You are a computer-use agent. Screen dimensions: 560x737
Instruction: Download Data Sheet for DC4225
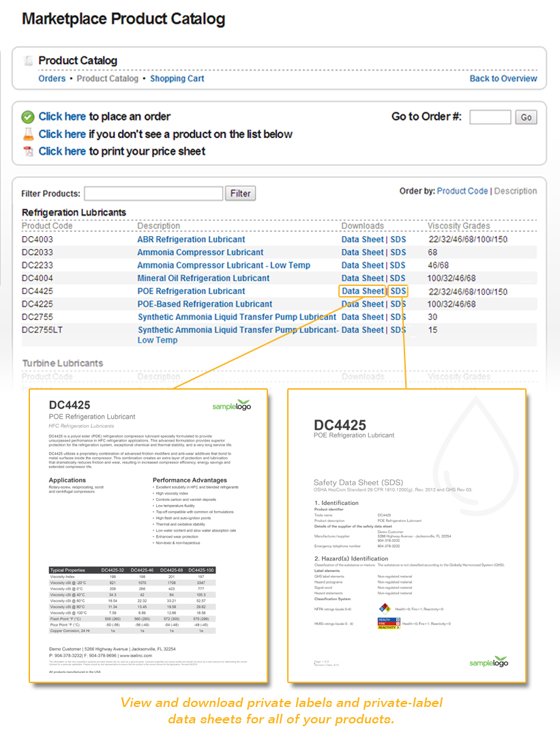[x=363, y=304]
